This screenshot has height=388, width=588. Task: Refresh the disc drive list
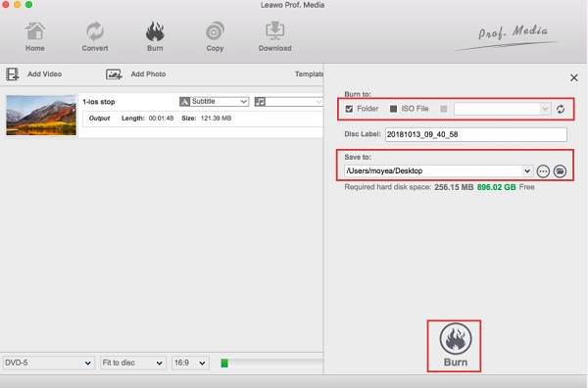tap(561, 109)
